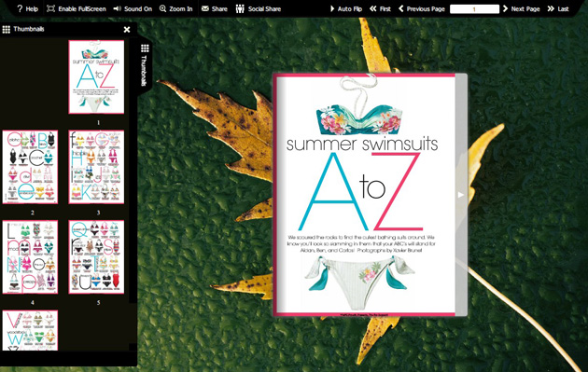Select the partially visible page 6 thumbnail
Viewport: 588px width, 372px height.
pyautogui.click(x=31, y=330)
